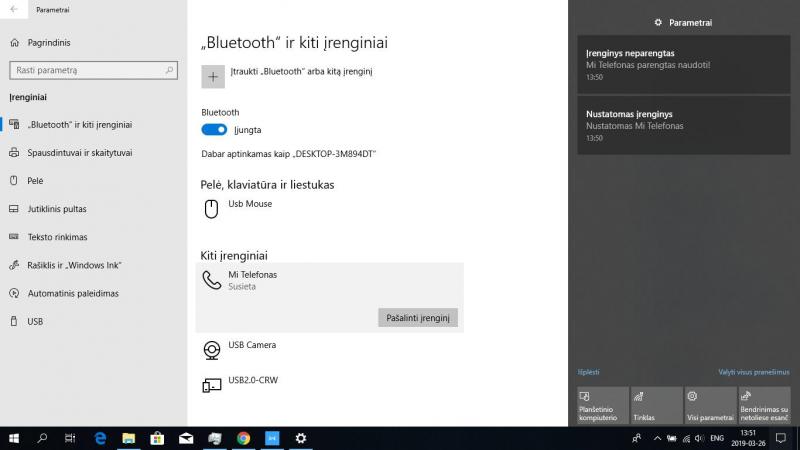Open ENG language input selector
Image resolution: width=800 pixels, height=450 pixels.
tap(717, 438)
